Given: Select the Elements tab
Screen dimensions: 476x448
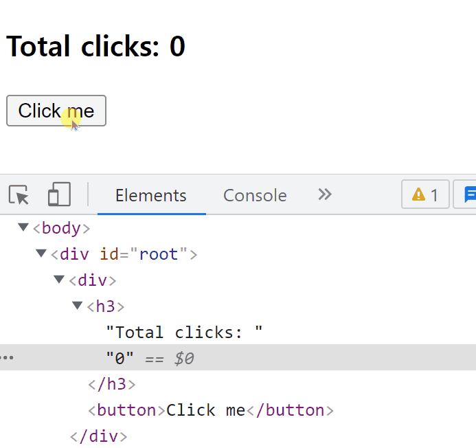Looking at the screenshot, I should pos(151,195).
